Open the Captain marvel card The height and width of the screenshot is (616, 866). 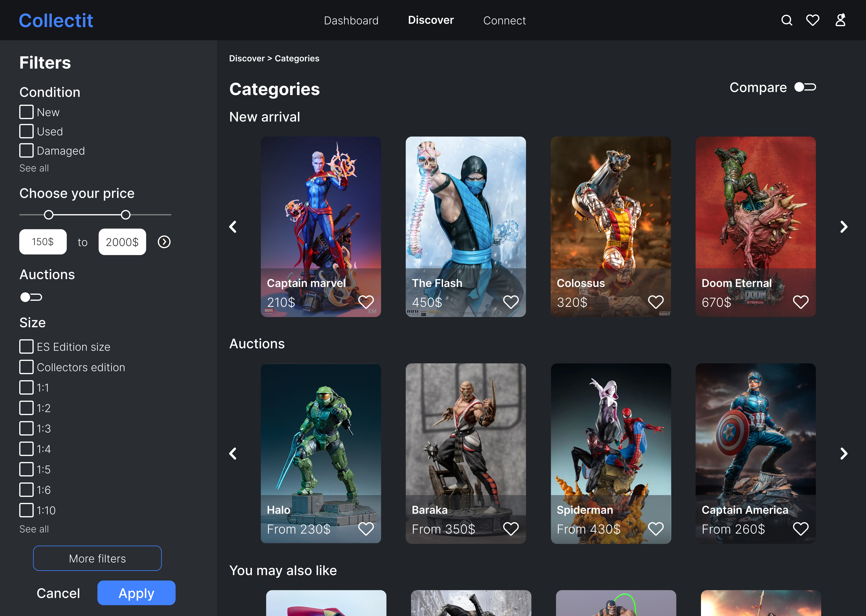point(321,227)
